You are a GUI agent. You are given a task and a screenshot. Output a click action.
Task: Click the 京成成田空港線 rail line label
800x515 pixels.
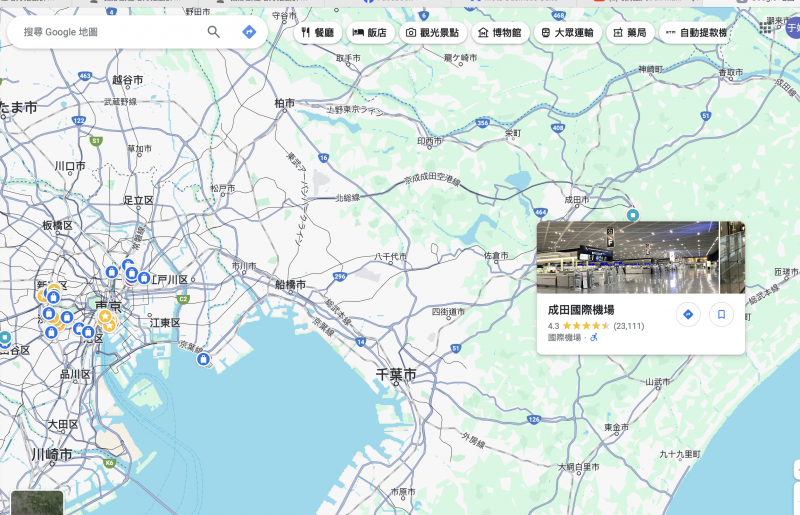coord(432,179)
